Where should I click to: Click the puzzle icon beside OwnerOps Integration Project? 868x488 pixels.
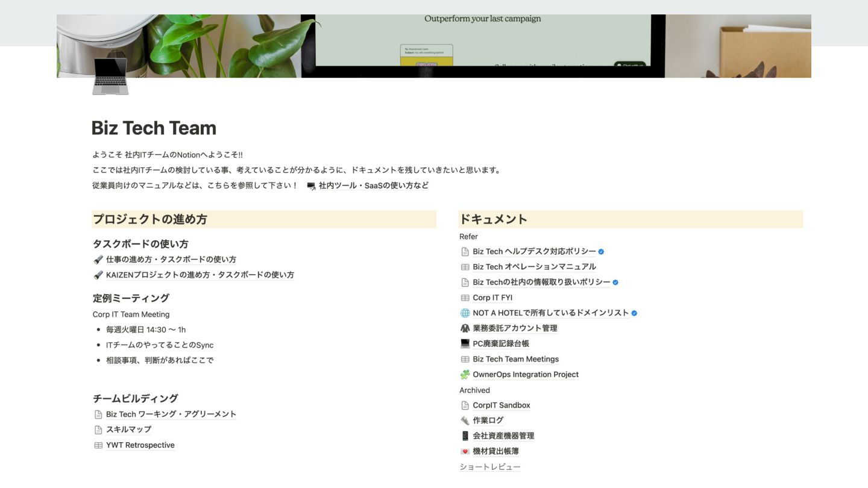[x=465, y=375]
